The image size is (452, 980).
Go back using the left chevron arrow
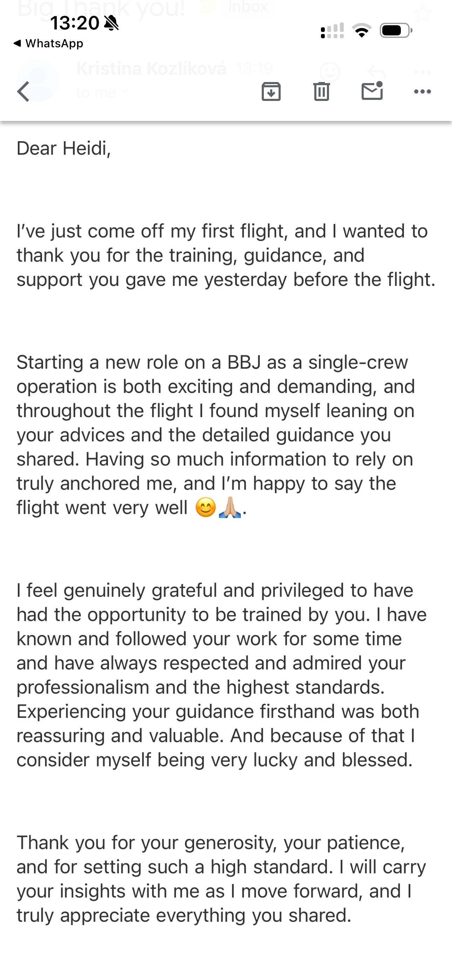[23, 92]
